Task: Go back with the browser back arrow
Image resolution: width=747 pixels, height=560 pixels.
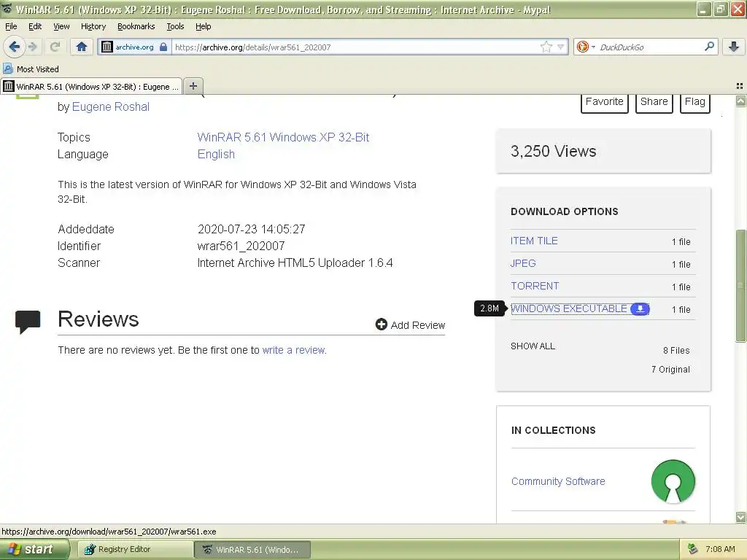Action: pos(15,47)
